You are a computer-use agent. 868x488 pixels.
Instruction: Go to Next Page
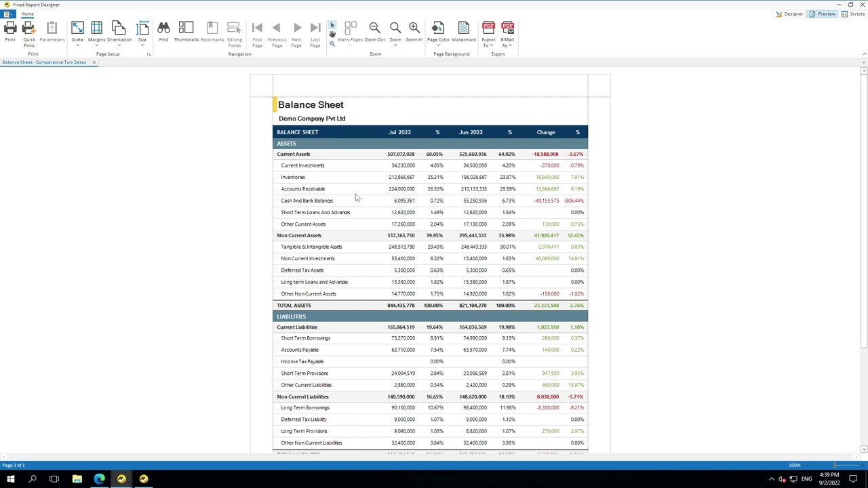tap(296, 28)
